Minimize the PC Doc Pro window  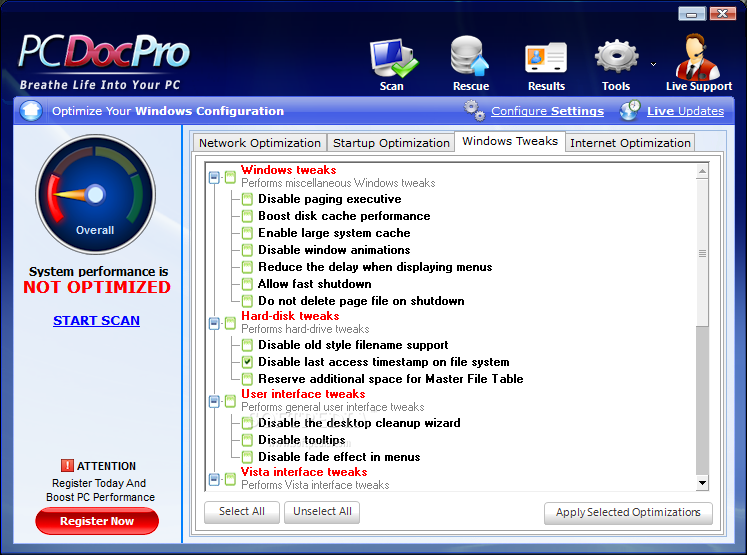pyautogui.click(x=692, y=13)
